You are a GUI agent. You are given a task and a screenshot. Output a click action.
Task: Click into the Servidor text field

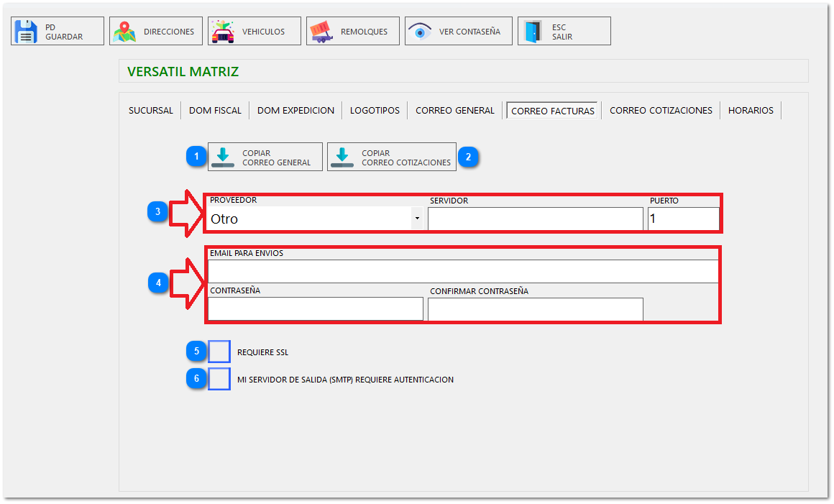click(535, 219)
